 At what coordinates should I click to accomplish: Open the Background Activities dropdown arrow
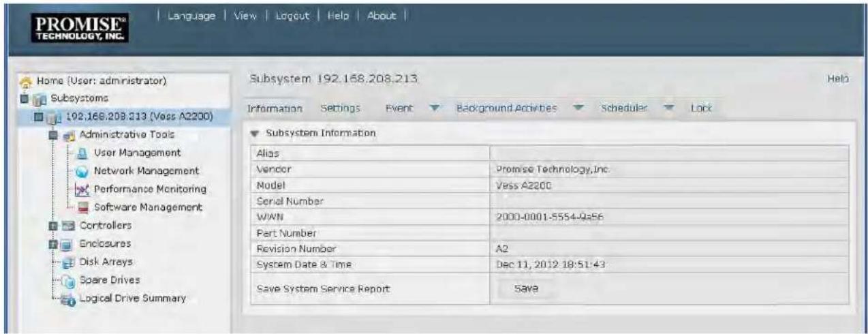[579, 108]
